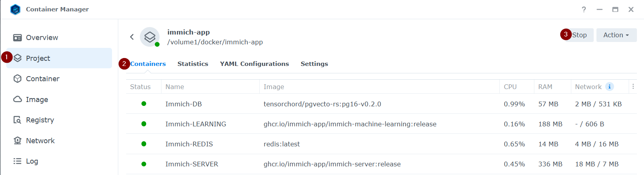Click the Registry search icon in sidebar
Viewport: 644px width, 175px height.
coord(17,120)
